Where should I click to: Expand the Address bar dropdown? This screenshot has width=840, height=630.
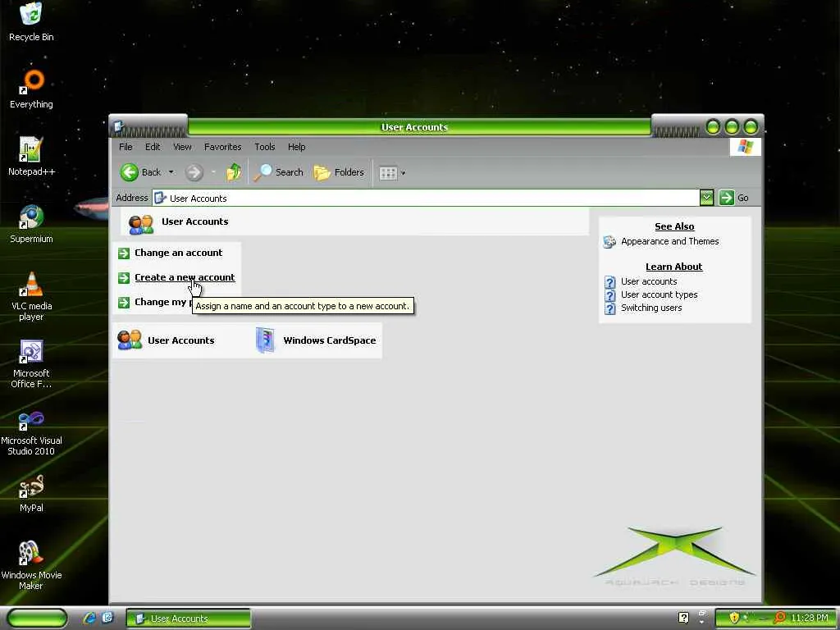tap(706, 198)
